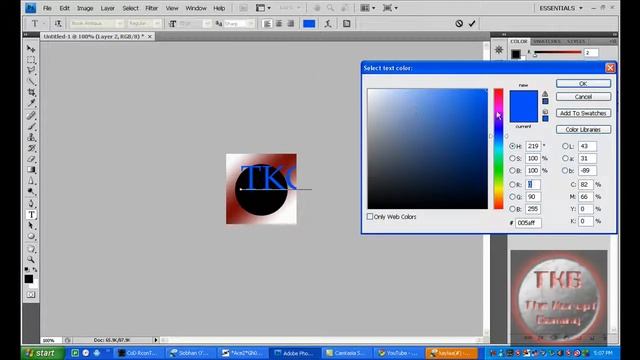Select the Crop tool

click(31, 92)
